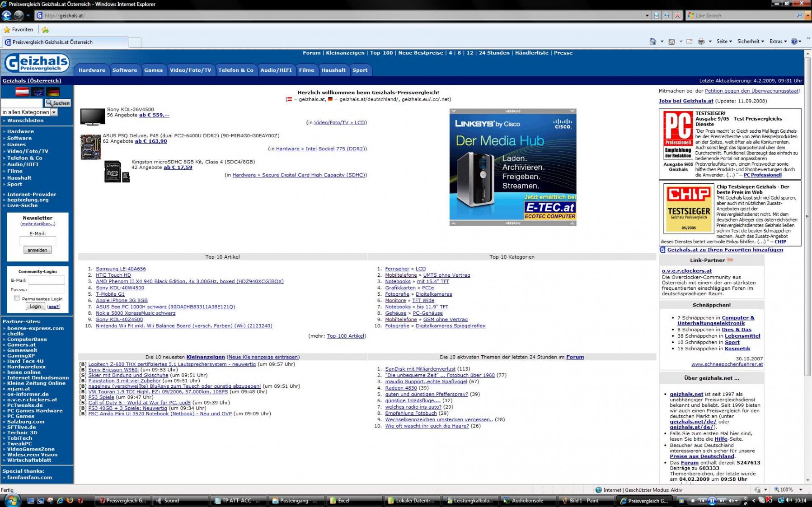812x507 pixels.
Task: Click the taskbar media player Stop button
Action: click(692, 501)
